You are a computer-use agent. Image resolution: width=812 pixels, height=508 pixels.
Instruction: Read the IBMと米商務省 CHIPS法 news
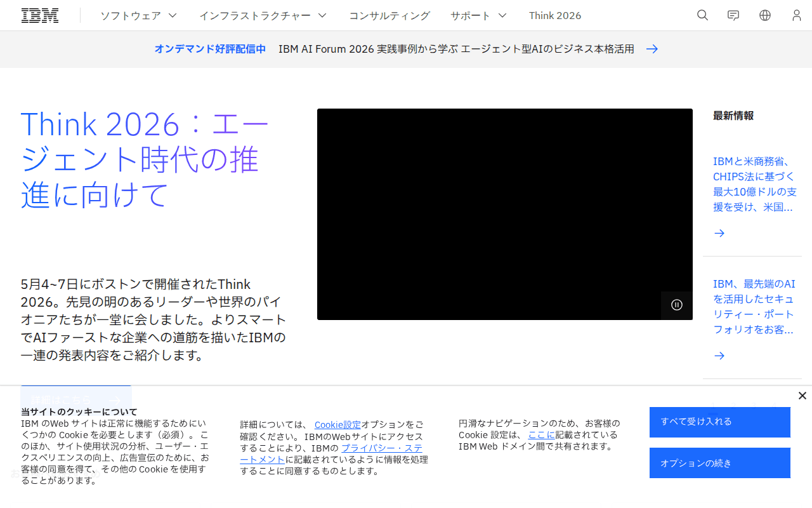pyautogui.click(x=755, y=184)
